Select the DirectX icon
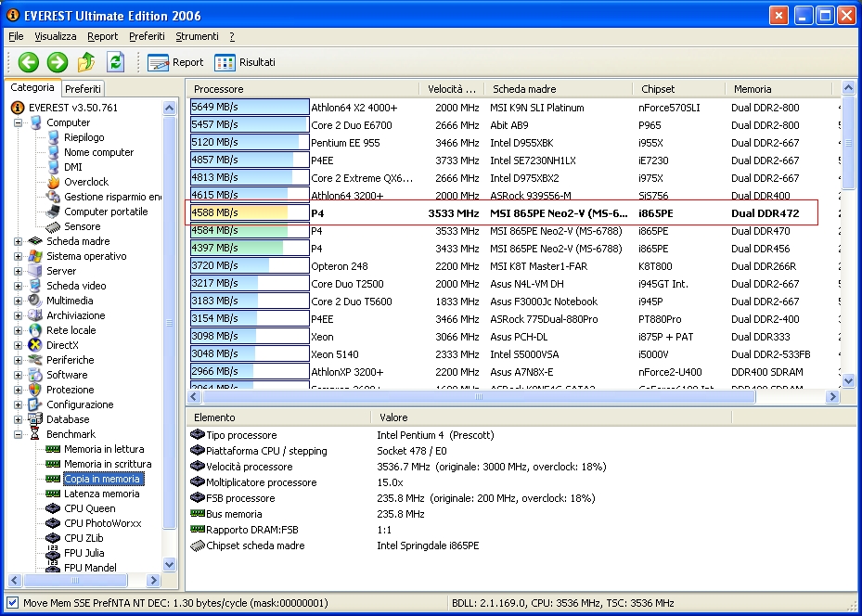Viewport: 862px width, 616px height. [x=35, y=345]
